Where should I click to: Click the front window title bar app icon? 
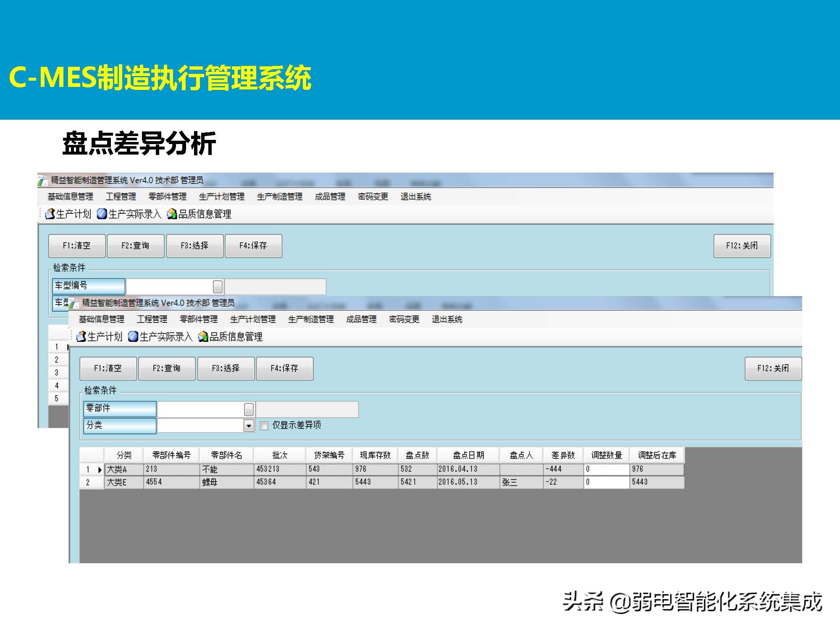(x=74, y=303)
